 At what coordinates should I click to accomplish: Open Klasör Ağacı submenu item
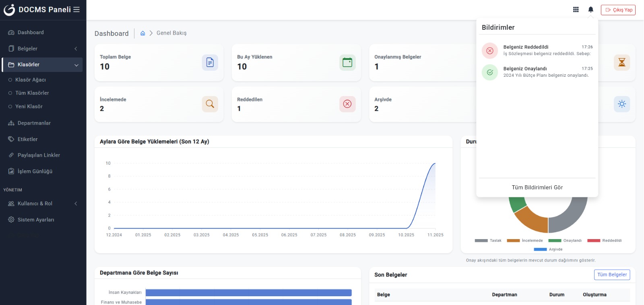(31, 80)
